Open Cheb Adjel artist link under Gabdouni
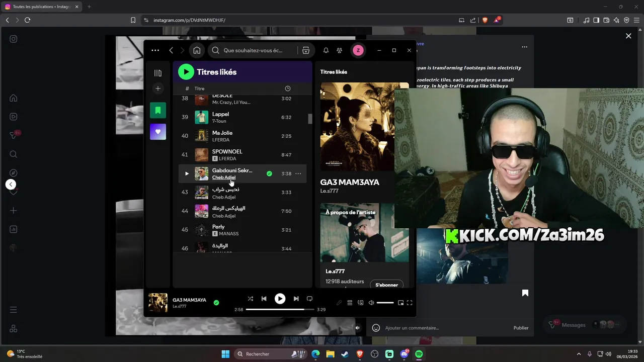The height and width of the screenshot is (362, 644). [224, 177]
